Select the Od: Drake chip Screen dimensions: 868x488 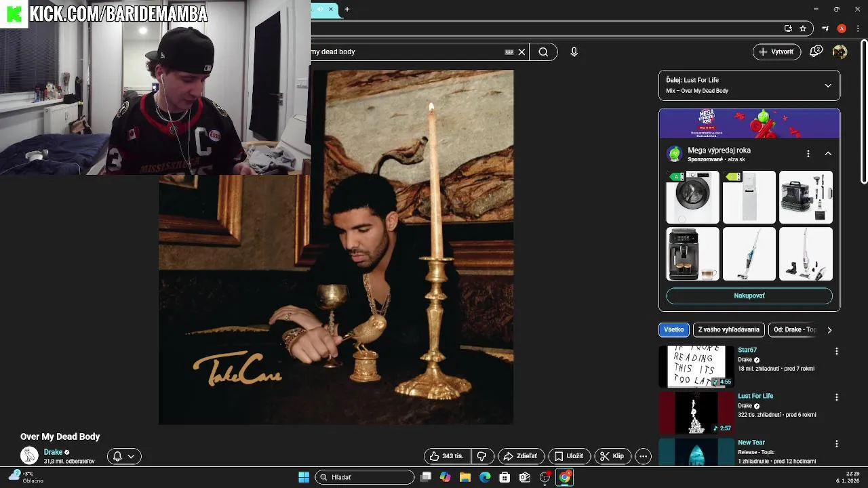click(793, 329)
